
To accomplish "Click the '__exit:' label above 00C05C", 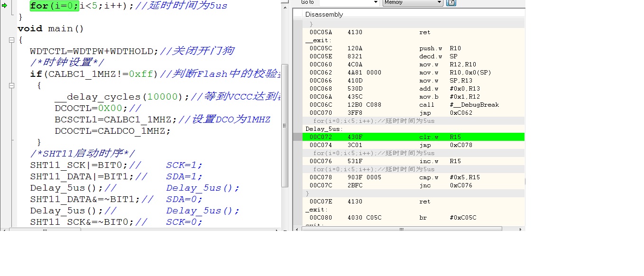I will (x=318, y=40).
